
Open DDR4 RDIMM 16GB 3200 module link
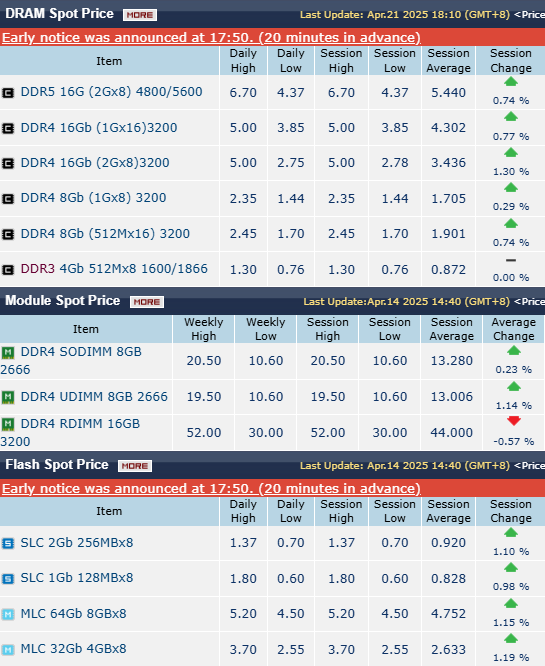point(70,432)
